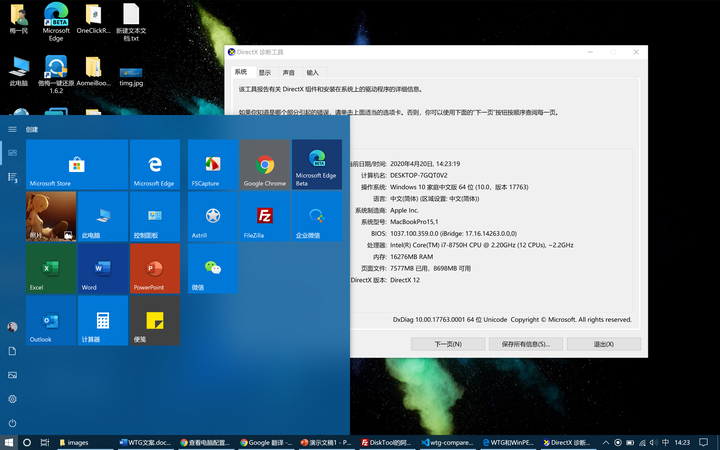The width and height of the screenshot is (720, 450).
Task: Switch to WTG文案.doc Word taskbar item
Action: click(145, 443)
